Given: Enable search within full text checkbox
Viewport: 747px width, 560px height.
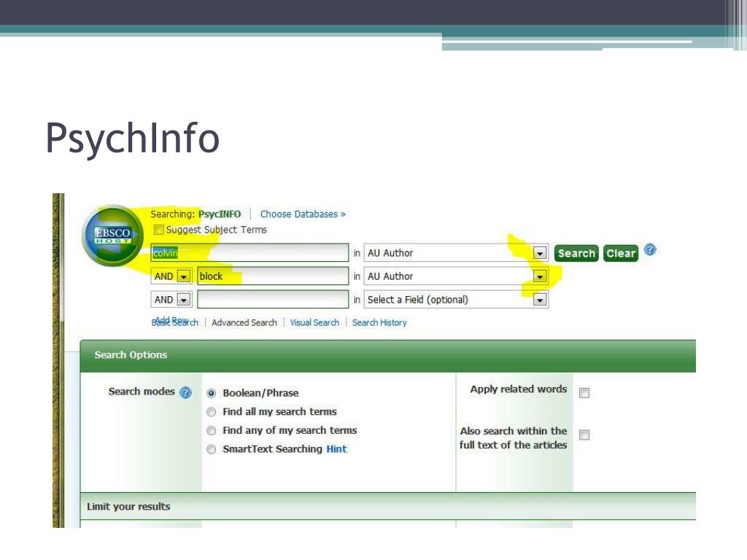Looking at the screenshot, I should pos(584,435).
